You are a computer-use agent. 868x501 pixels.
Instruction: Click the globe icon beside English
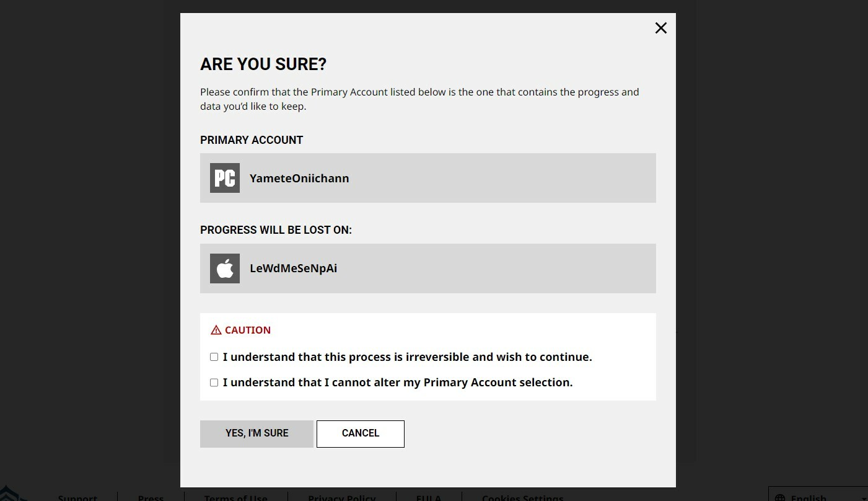(780, 498)
